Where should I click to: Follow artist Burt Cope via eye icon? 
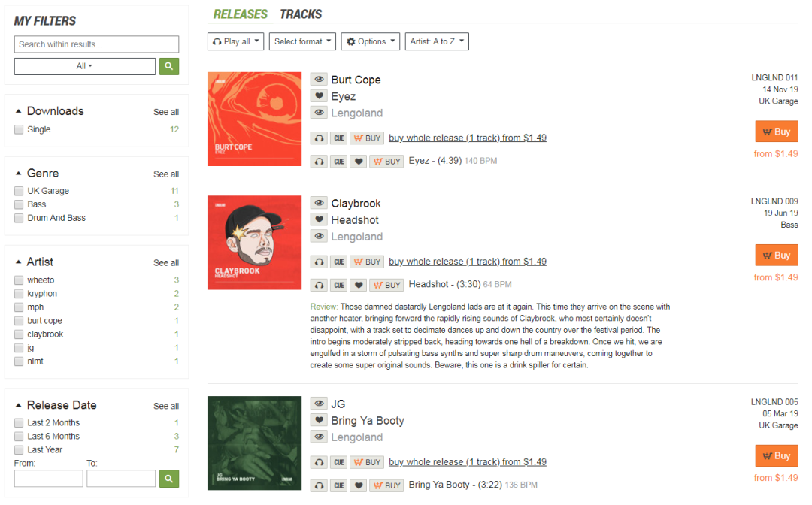(319, 79)
